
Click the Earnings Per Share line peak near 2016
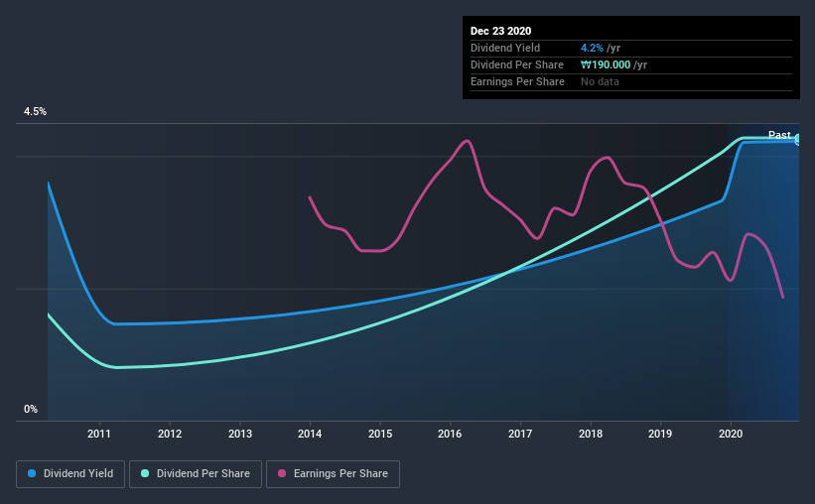click(x=467, y=141)
